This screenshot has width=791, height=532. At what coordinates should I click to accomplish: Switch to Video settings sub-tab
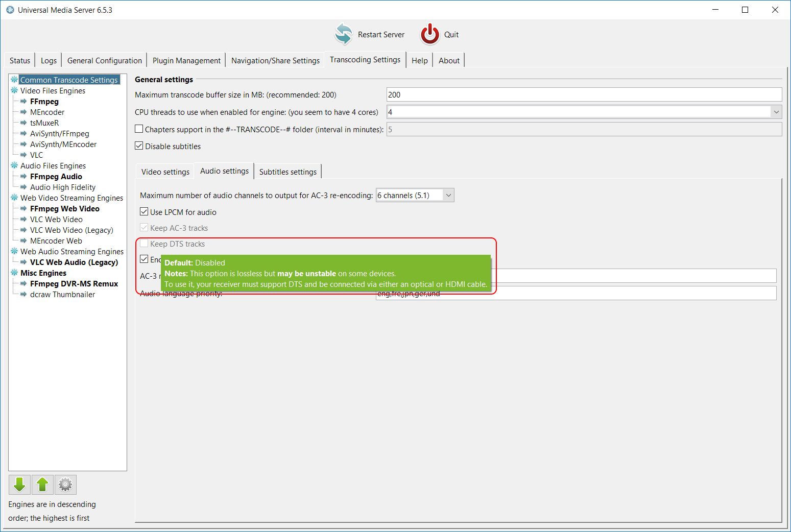[165, 172]
